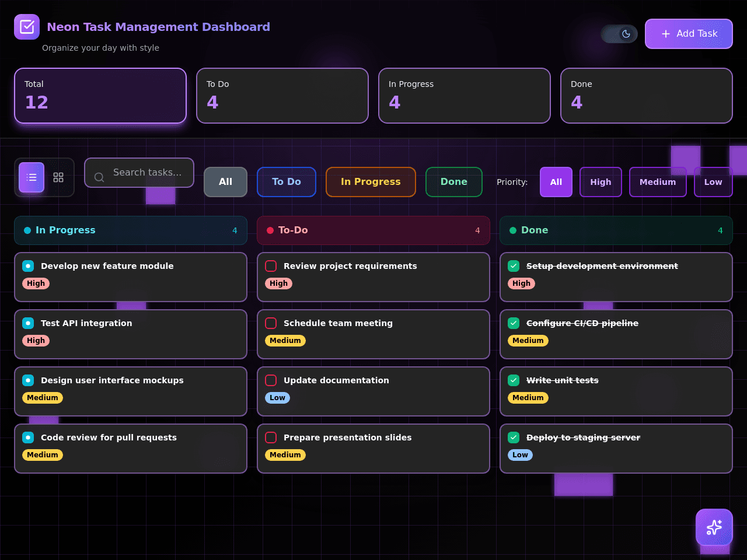
Task: Click the search magnifier icon
Action: 99,177
